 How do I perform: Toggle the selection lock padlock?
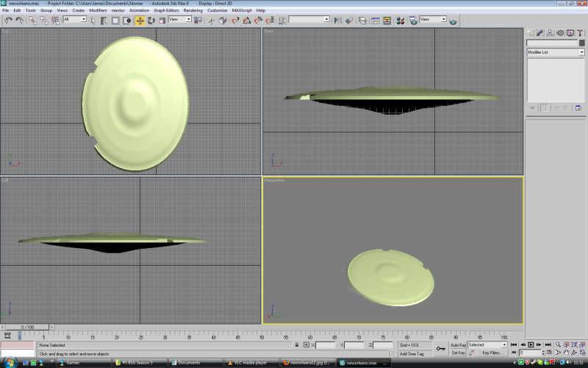tap(296, 344)
